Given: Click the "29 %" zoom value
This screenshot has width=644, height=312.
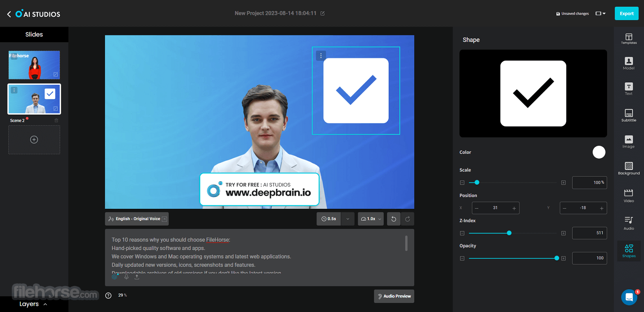Looking at the screenshot, I should pos(123,295).
